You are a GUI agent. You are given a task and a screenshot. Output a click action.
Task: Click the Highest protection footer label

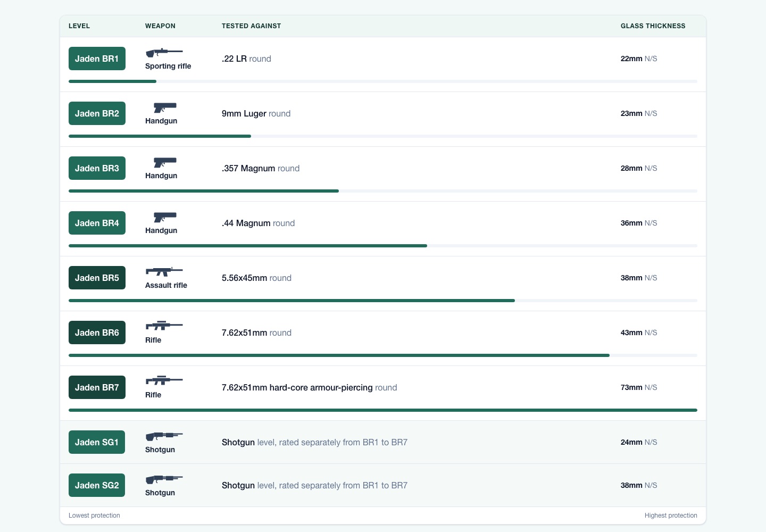point(671,516)
